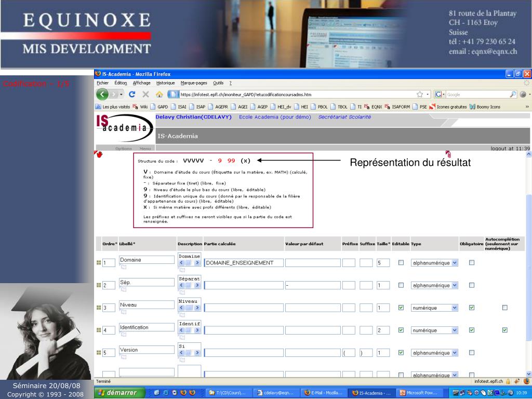This screenshot has height=399, width=532.
Task: Uncheck Obligatoire for the Niveau row
Action: (472, 308)
